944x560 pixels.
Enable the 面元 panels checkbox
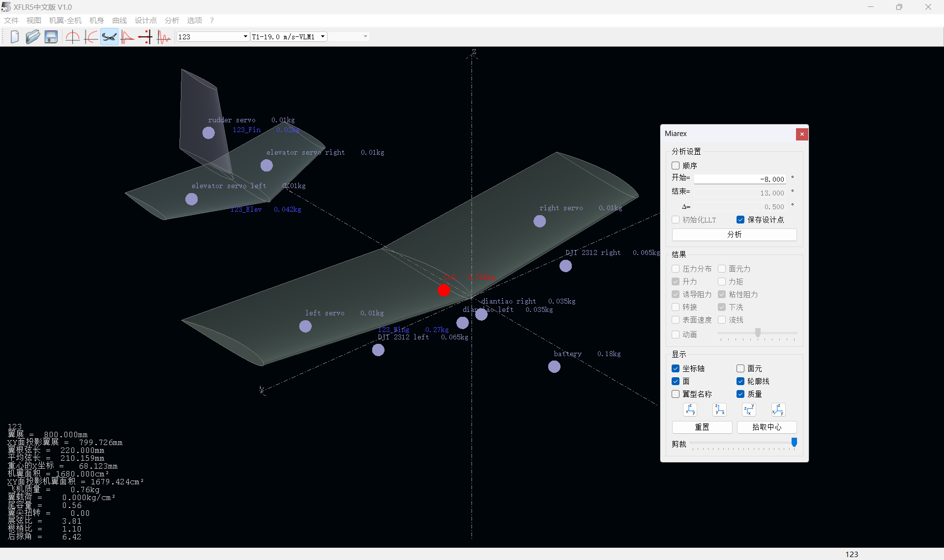[x=740, y=368]
